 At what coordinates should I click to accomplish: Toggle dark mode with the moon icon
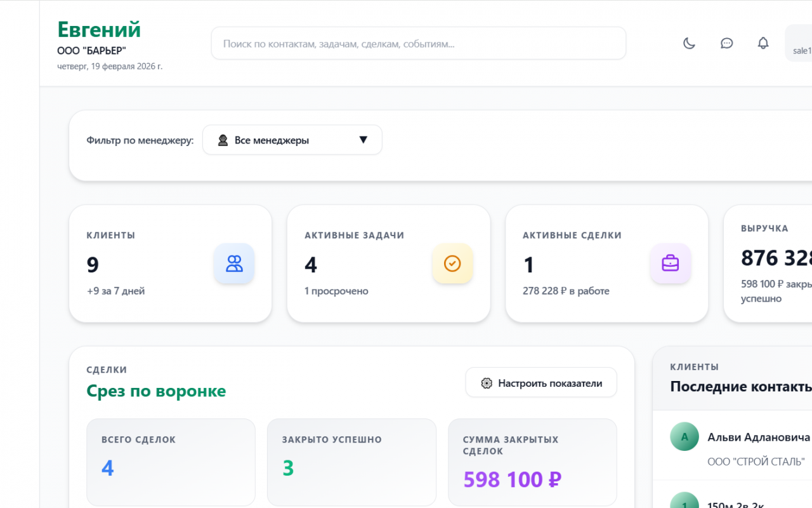[x=689, y=43]
